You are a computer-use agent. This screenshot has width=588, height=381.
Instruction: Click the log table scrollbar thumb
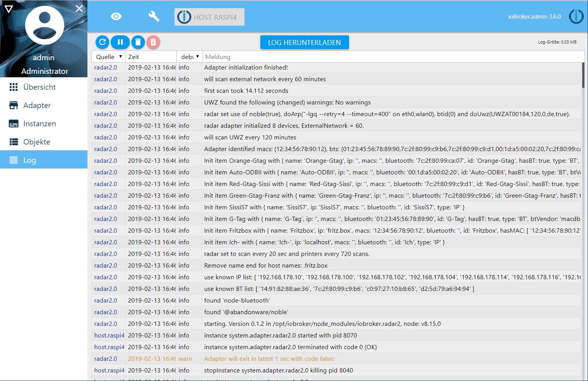583,75
